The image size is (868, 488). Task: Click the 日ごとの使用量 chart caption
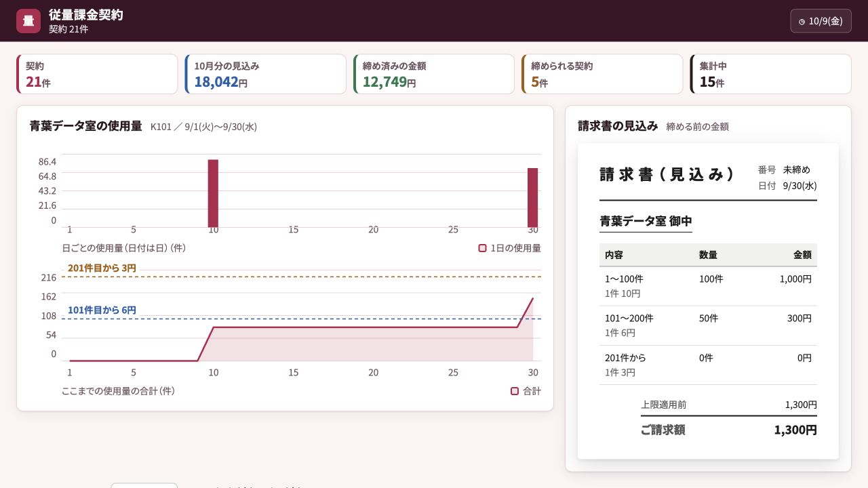123,248
